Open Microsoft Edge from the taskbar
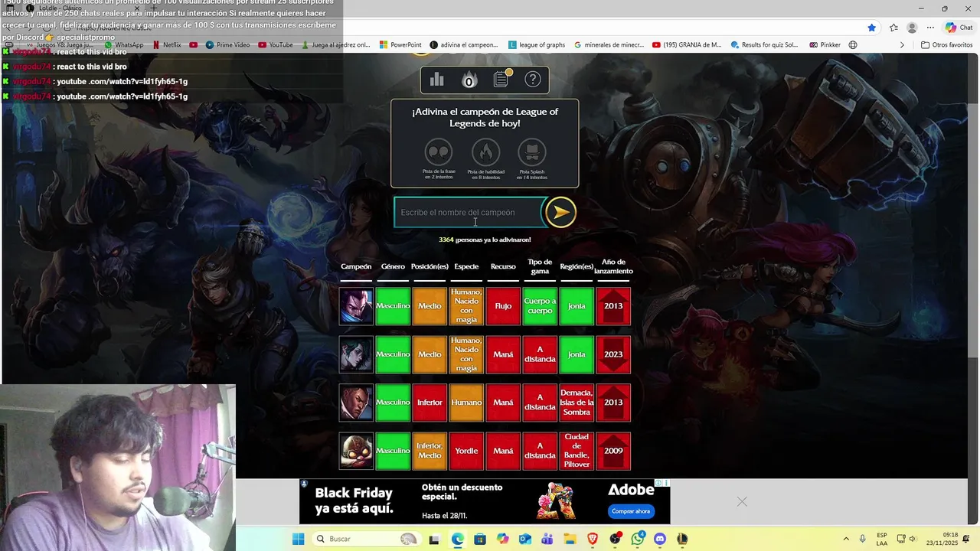Viewport: 980px width, 551px height. 457,539
